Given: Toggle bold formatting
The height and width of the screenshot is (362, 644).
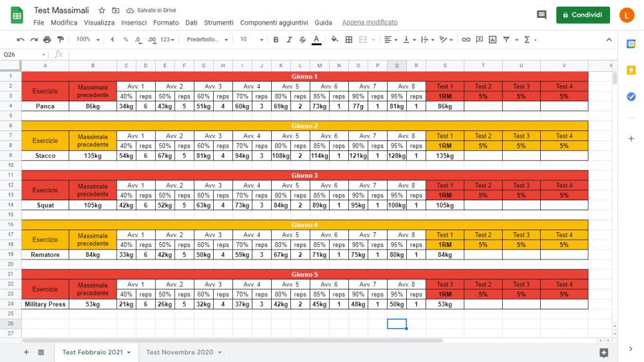Looking at the screenshot, I should coord(276,40).
